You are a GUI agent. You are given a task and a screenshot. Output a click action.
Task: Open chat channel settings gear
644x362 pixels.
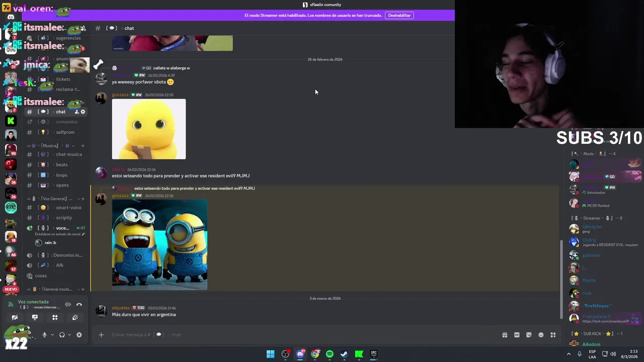(x=83, y=112)
